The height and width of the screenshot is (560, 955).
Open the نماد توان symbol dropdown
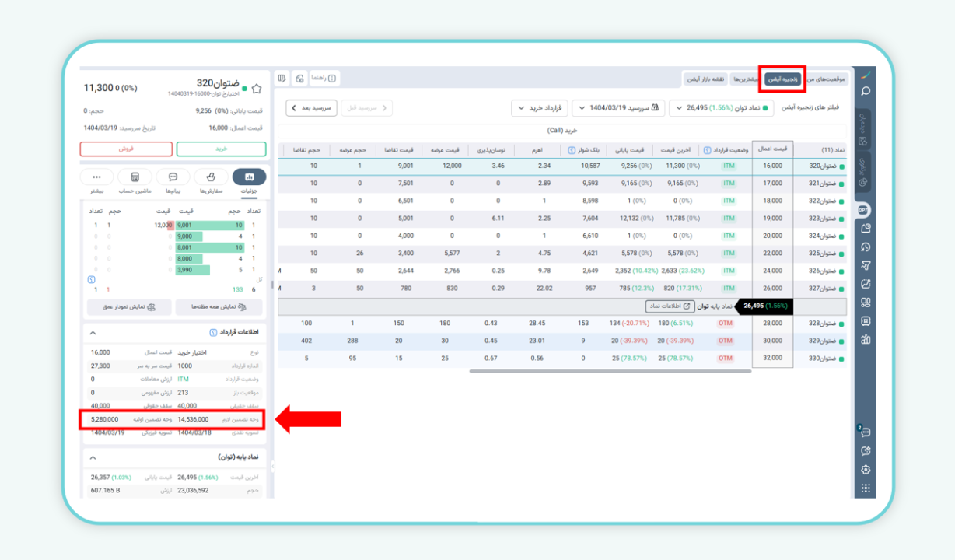[x=722, y=108]
